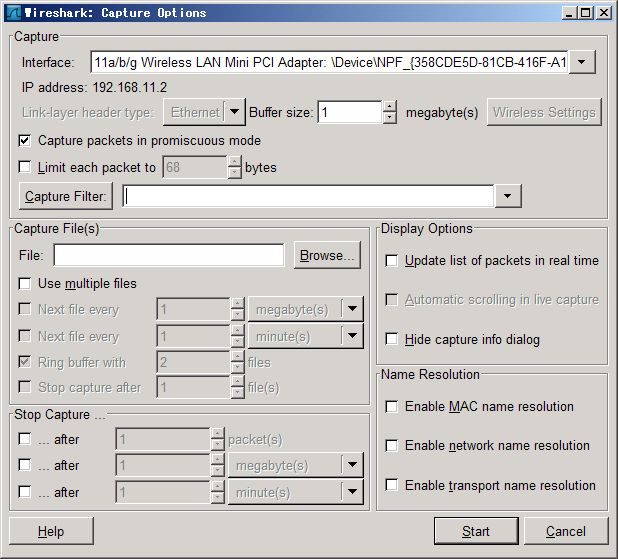Enable Update list of packets in real time
This screenshot has width=618, height=559.
pos(391,261)
